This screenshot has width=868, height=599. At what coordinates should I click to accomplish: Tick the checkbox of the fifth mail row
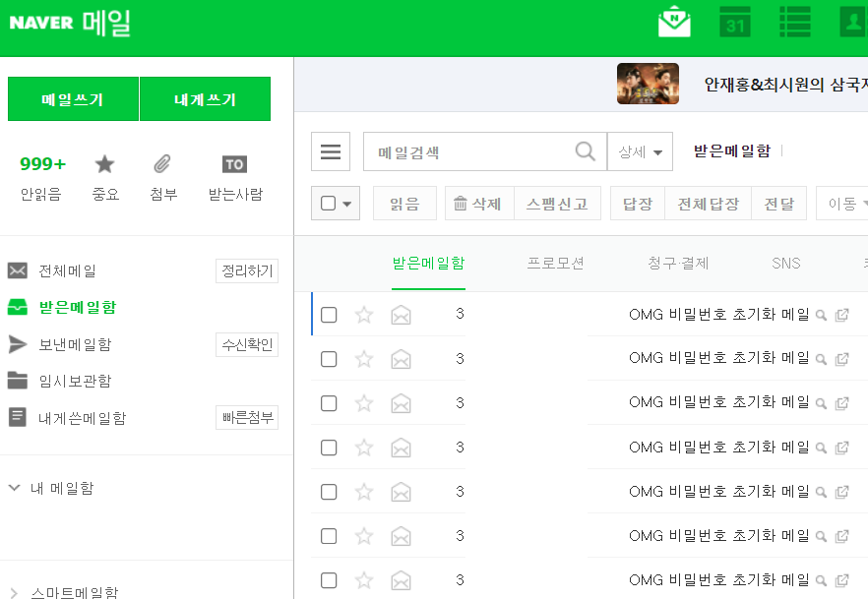(x=329, y=492)
